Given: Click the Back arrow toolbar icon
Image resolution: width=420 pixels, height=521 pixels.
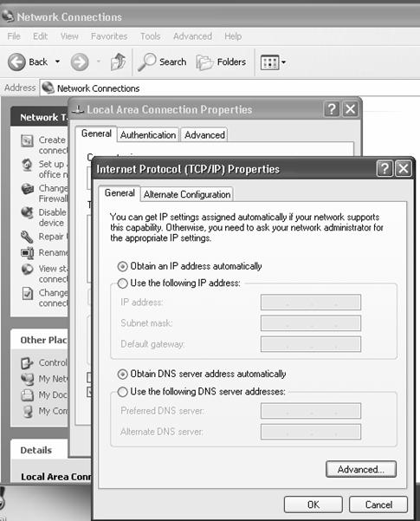Looking at the screenshot, I should point(16,62).
